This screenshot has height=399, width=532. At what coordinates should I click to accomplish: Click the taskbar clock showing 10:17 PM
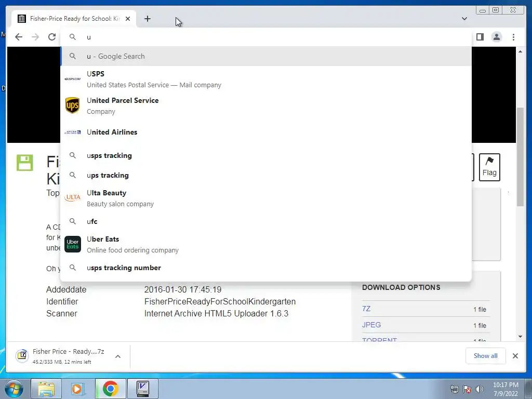pyautogui.click(x=506, y=389)
